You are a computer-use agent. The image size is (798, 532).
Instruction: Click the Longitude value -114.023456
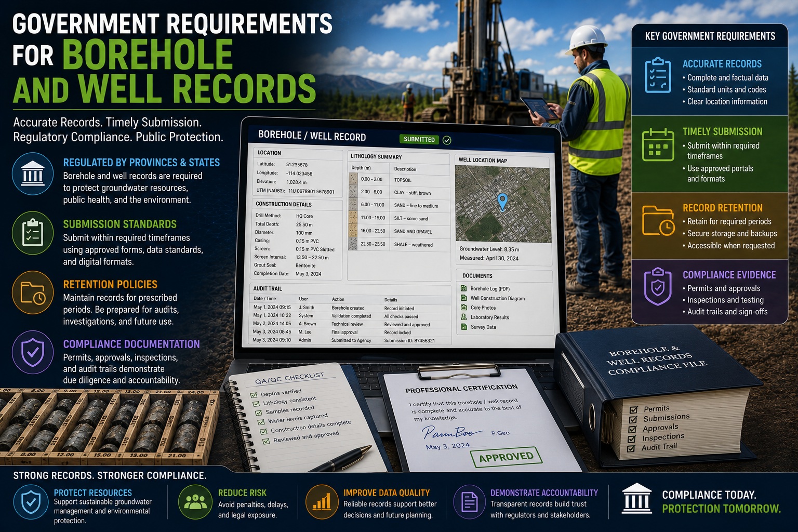(x=299, y=174)
